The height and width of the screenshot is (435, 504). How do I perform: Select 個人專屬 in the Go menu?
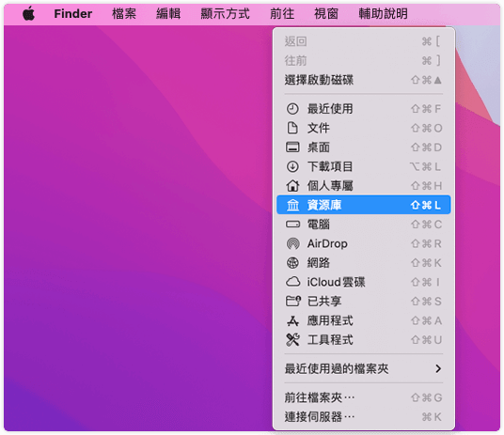coord(364,186)
